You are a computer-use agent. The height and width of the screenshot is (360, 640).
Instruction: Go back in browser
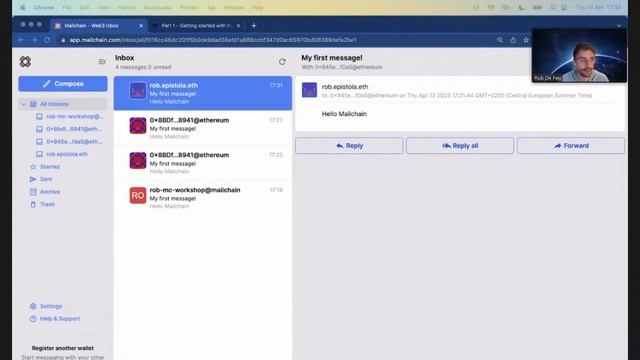coord(21,40)
